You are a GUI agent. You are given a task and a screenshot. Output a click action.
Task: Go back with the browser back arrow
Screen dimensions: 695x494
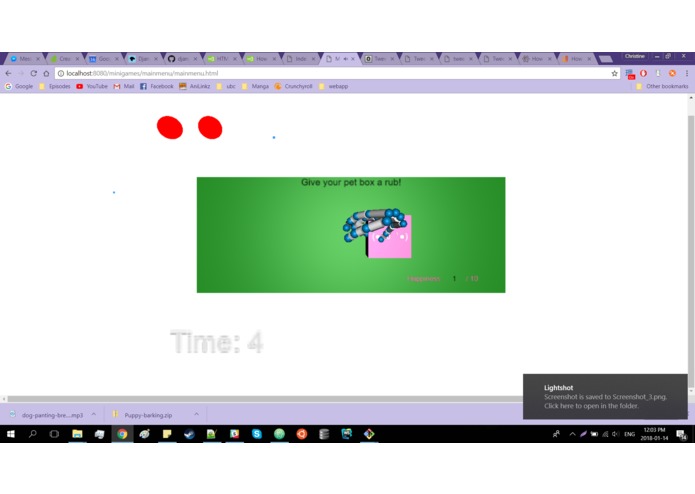(x=8, y=73)
